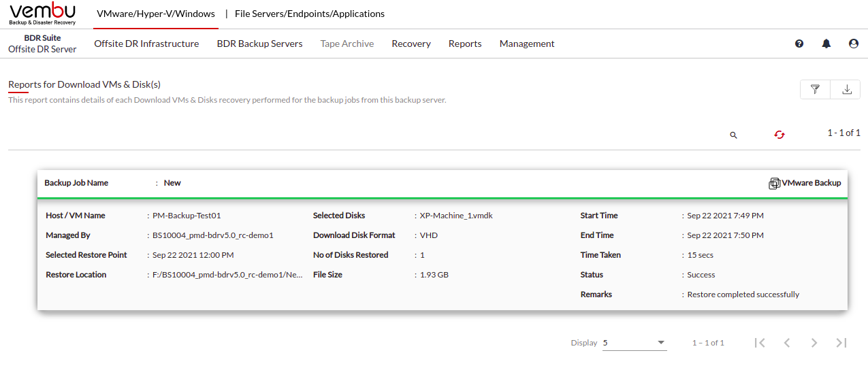Click remark Restore completed successfully
The image size is (868, 370).
(x=743, y=295)
